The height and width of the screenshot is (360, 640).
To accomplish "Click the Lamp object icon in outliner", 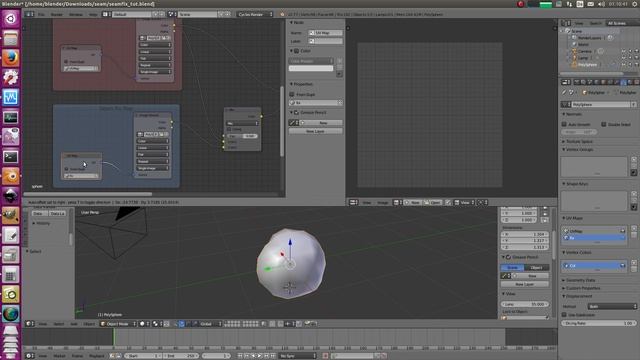I will 574,58.
